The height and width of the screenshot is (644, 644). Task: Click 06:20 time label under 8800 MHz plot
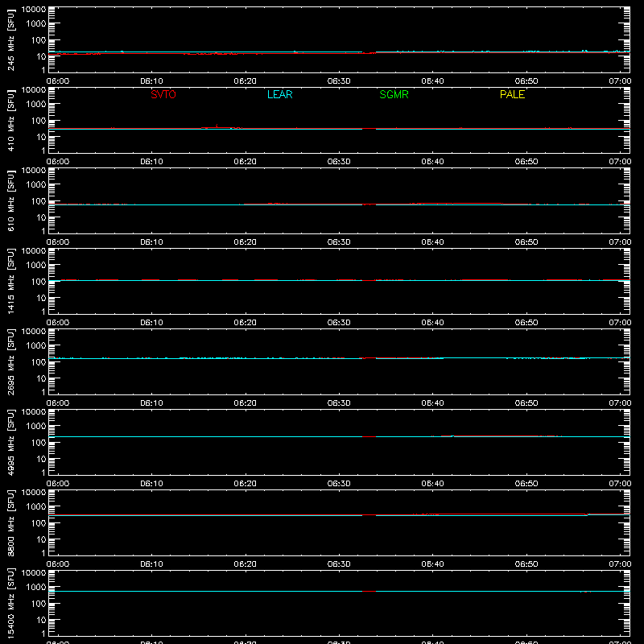point(246,564)
